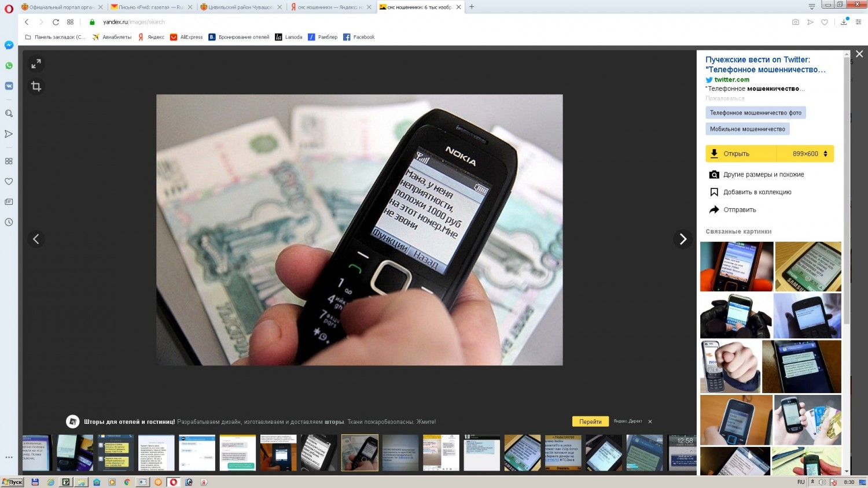Open start page tiles icon near the address bar
This screenshot has width=868, height=488.
click(x=70, y=22)
